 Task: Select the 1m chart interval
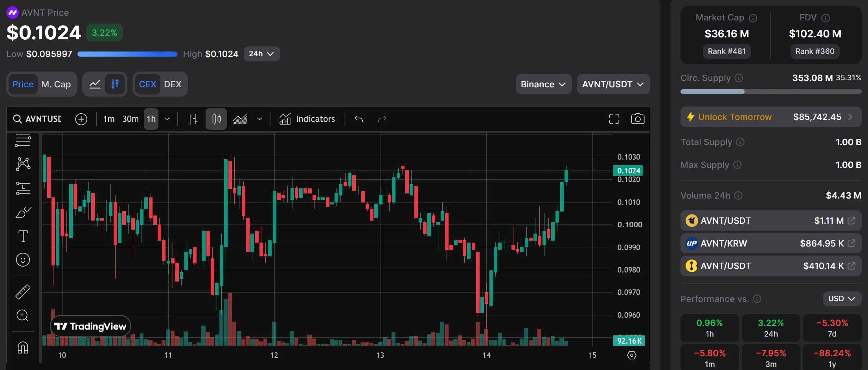point(109,119)
